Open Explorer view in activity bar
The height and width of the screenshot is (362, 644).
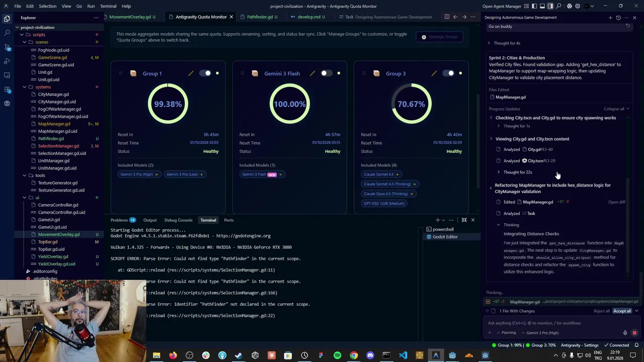7,19
